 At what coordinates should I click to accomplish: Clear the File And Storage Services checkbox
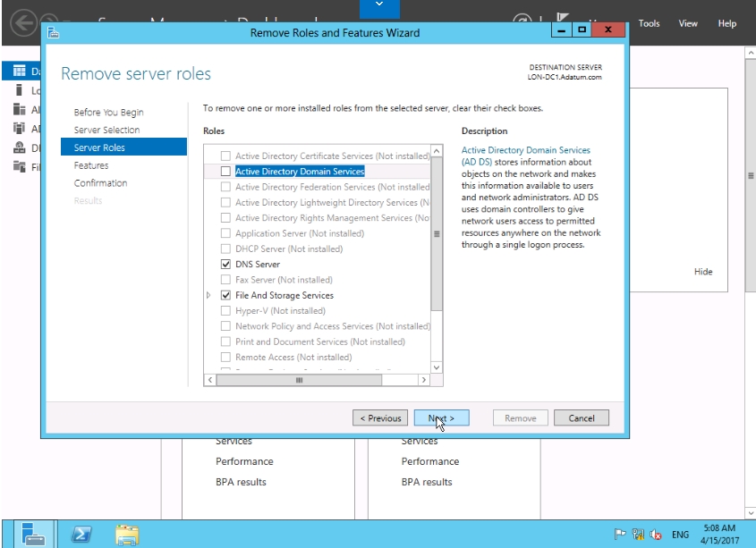tap(225, 296)
